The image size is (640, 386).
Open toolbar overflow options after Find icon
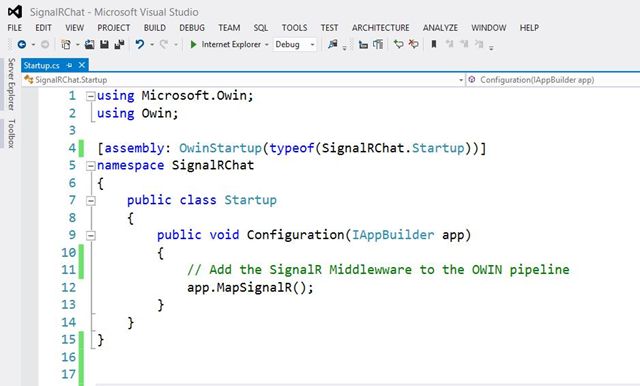[344, 47]
